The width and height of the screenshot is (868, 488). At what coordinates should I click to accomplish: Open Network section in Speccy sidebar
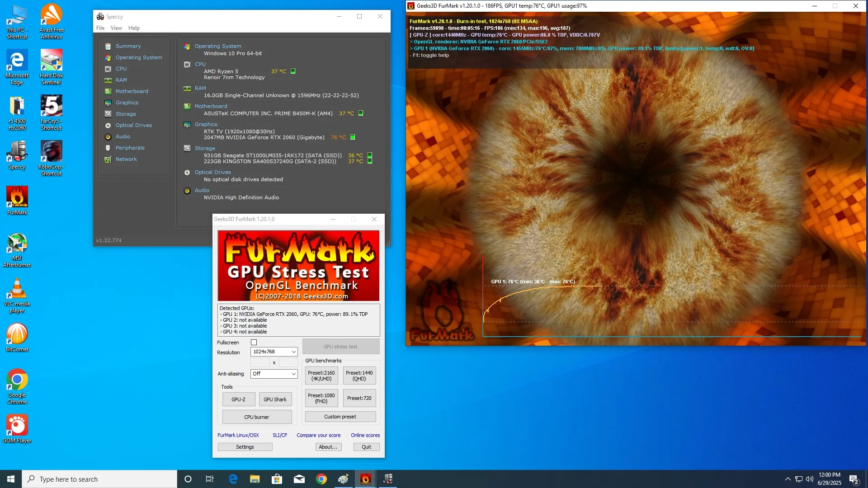tap(126, 159)
